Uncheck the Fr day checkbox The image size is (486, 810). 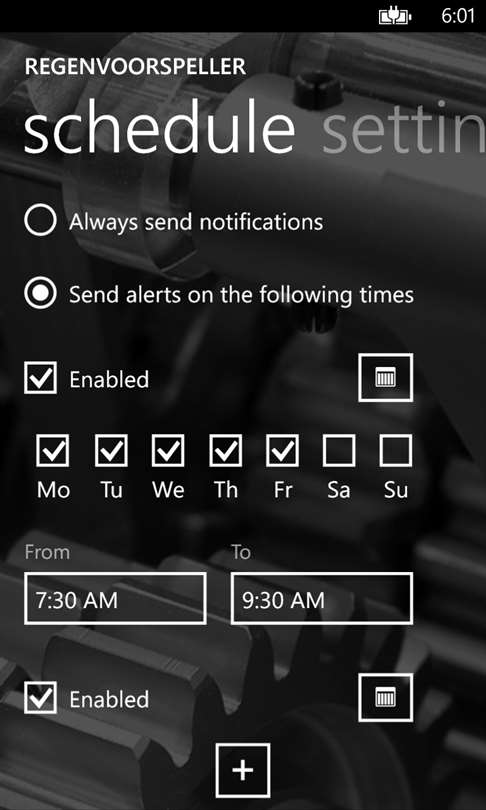click(283, 450)
